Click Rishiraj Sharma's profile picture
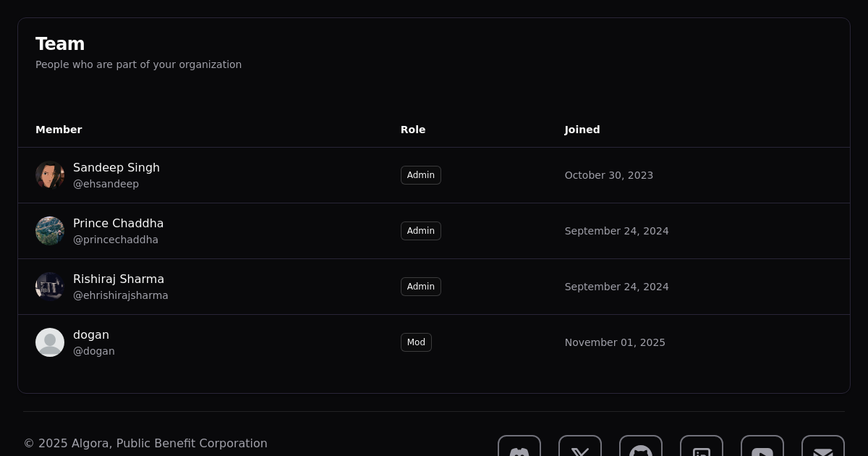Image resolution: width=868 pixels, height=456 pixels. [x=50, y=287]
